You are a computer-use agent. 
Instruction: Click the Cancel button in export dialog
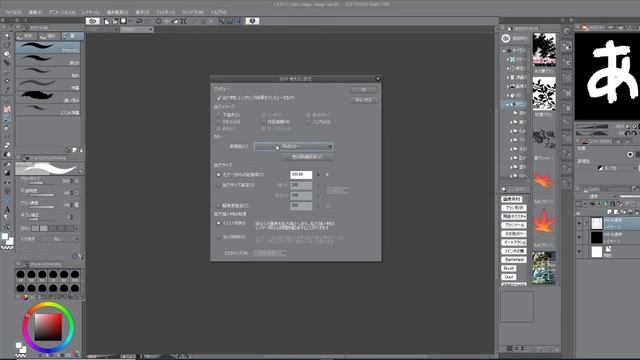click(363, 100)
